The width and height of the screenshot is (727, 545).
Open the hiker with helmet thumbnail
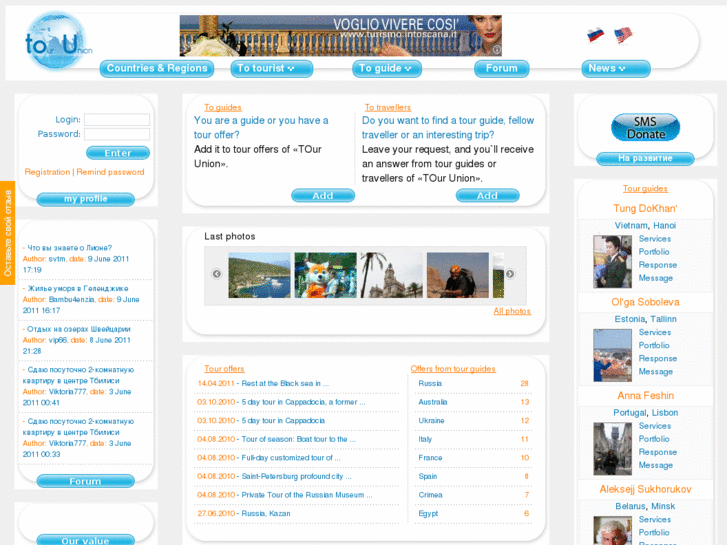(458, 275)
